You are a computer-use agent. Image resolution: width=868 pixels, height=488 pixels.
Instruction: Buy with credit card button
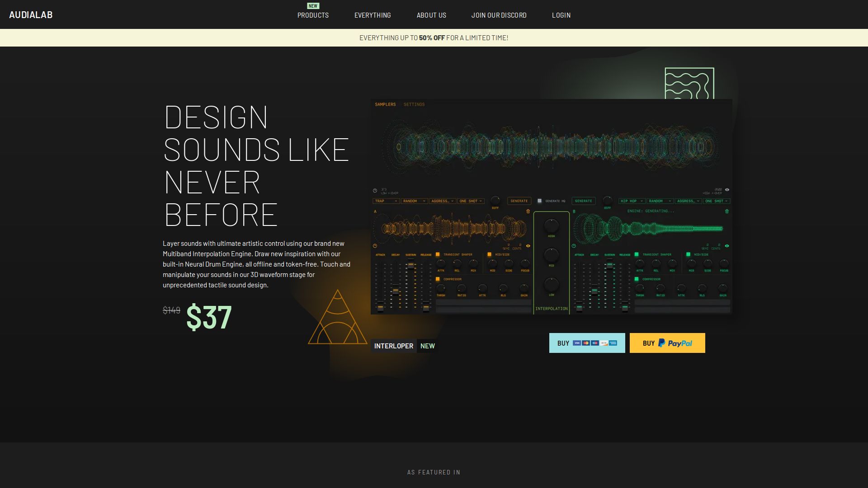point(587,343)
